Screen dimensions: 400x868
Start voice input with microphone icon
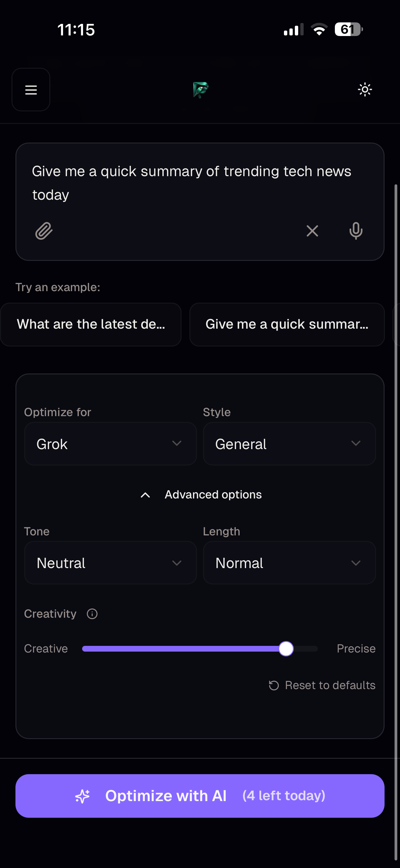point(356,231)
